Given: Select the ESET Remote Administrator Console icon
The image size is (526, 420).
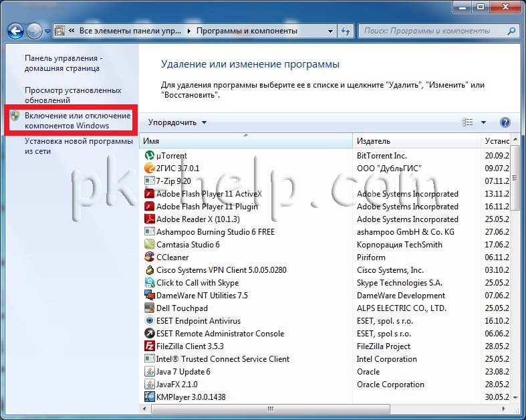Looking at the screenshot, I should point(149,333).
